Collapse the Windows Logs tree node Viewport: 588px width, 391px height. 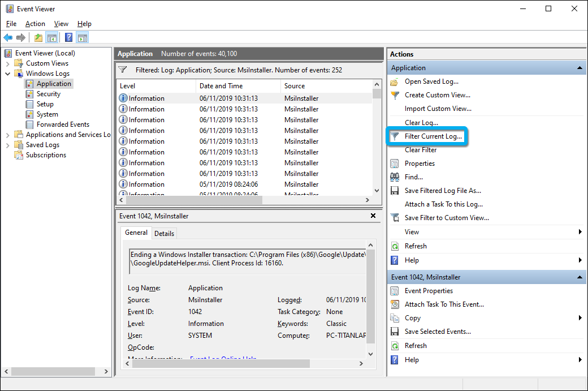pyautogui.click(x=7, y=74)
